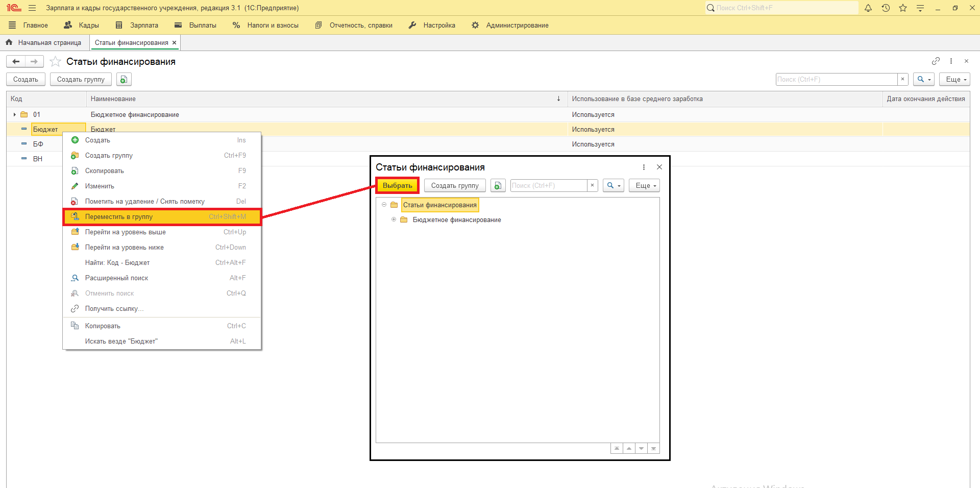Open panel settings icon in title bar
The image size is (980, 488).
[x=920, y=8]
